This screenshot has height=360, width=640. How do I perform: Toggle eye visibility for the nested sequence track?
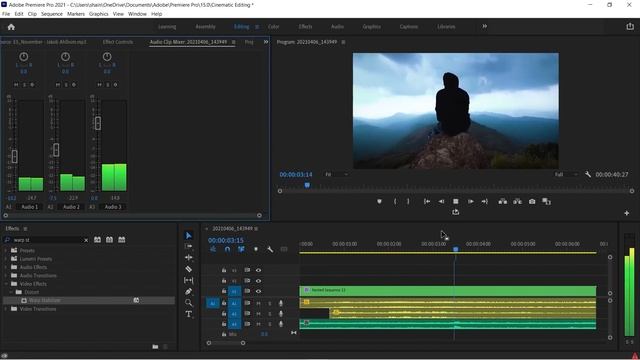tap(258, 291)
